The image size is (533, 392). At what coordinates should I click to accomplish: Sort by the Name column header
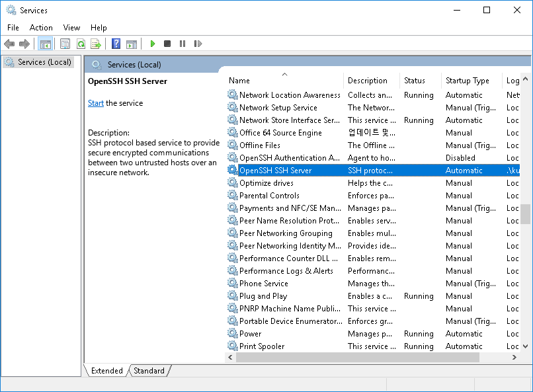tap(239, 81)
